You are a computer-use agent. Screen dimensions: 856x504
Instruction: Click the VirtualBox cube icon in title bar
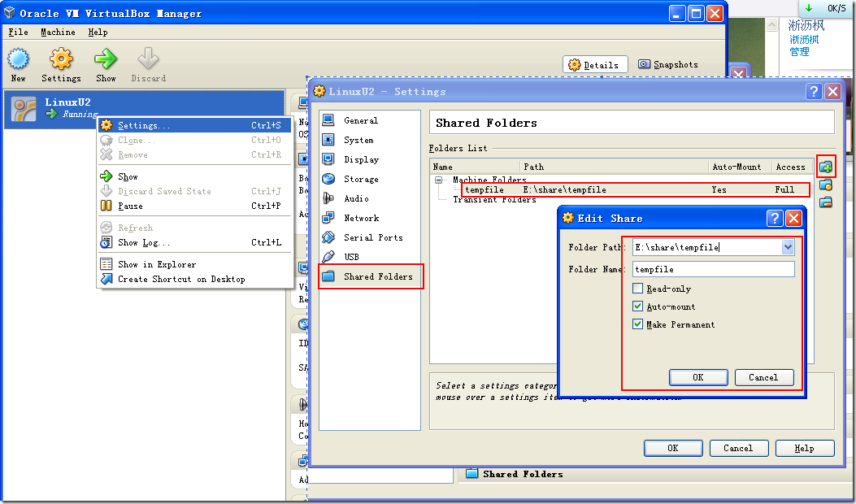coord(10,12)
